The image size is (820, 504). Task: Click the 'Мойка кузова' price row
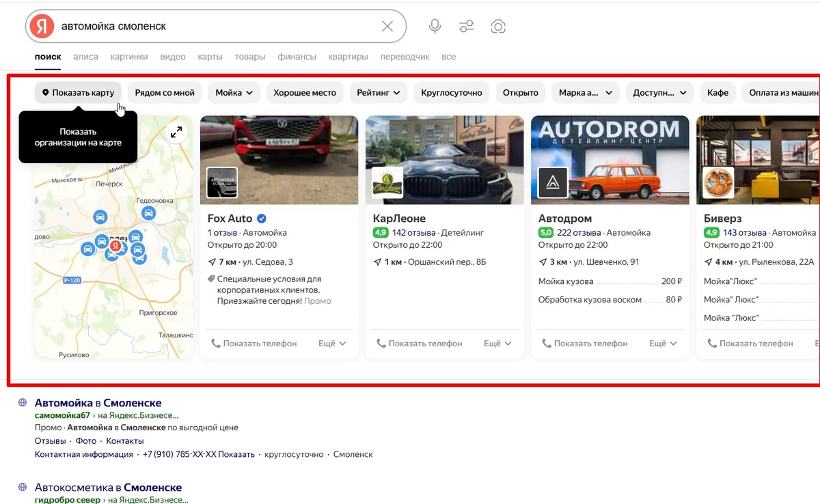tap(610, 281)
